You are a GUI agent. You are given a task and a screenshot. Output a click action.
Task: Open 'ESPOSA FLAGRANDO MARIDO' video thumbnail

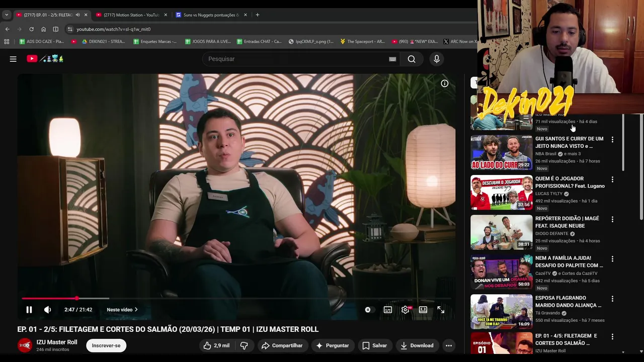tap(501, 311)
